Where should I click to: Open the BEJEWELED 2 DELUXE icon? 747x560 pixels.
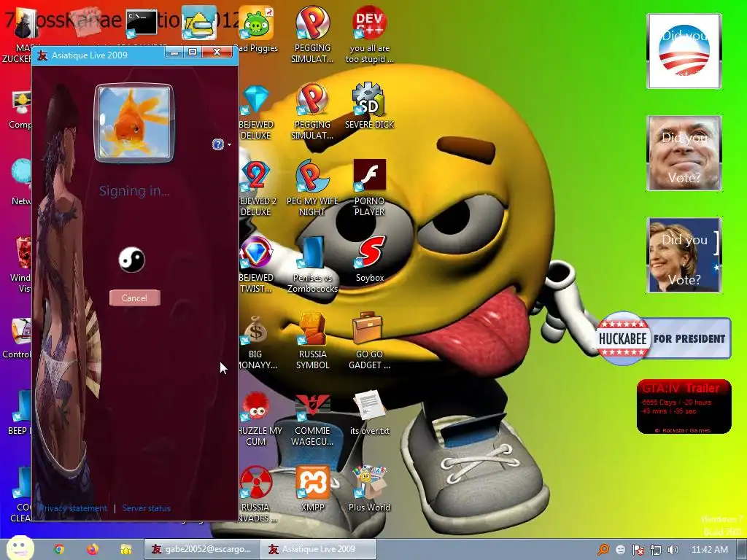[x=256, y=189]
